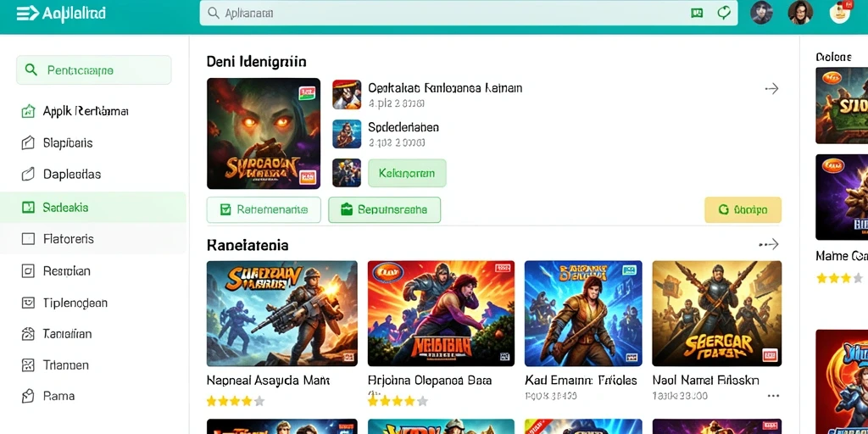Click the Daplecilas sidebar icon

point(28,175)
